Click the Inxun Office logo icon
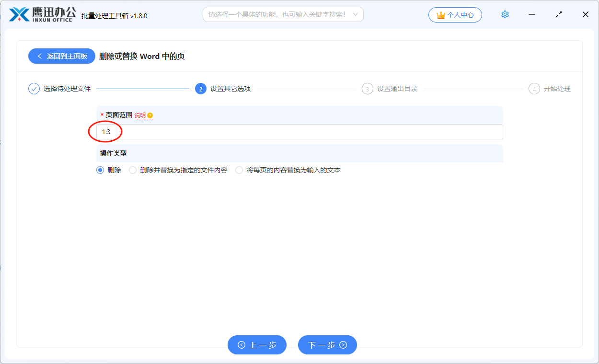This screenshot has width=599, height=364. [19, 15]
